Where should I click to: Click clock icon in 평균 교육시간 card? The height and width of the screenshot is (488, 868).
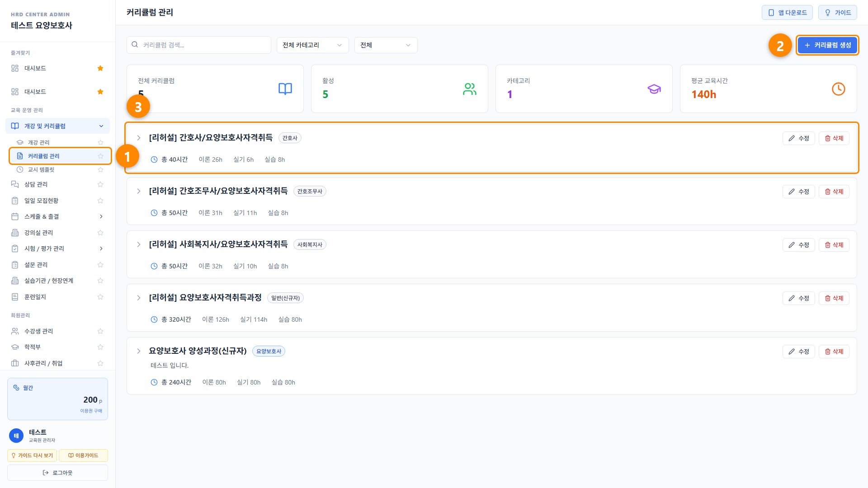[839, 89]
